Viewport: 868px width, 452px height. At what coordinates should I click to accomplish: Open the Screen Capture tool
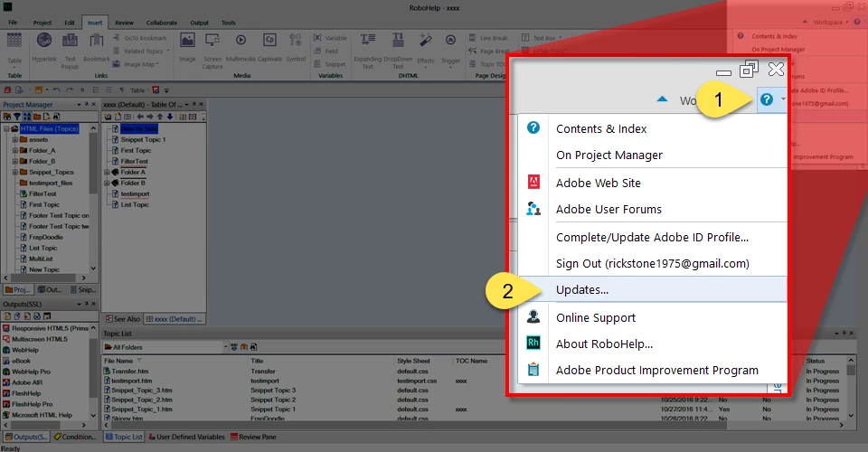[x=212, y=50]
